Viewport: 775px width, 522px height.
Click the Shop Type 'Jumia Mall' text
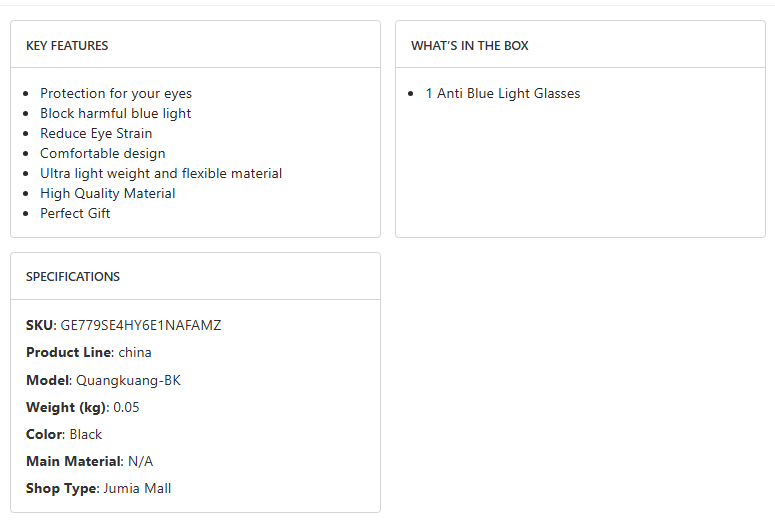pos(137,488)
